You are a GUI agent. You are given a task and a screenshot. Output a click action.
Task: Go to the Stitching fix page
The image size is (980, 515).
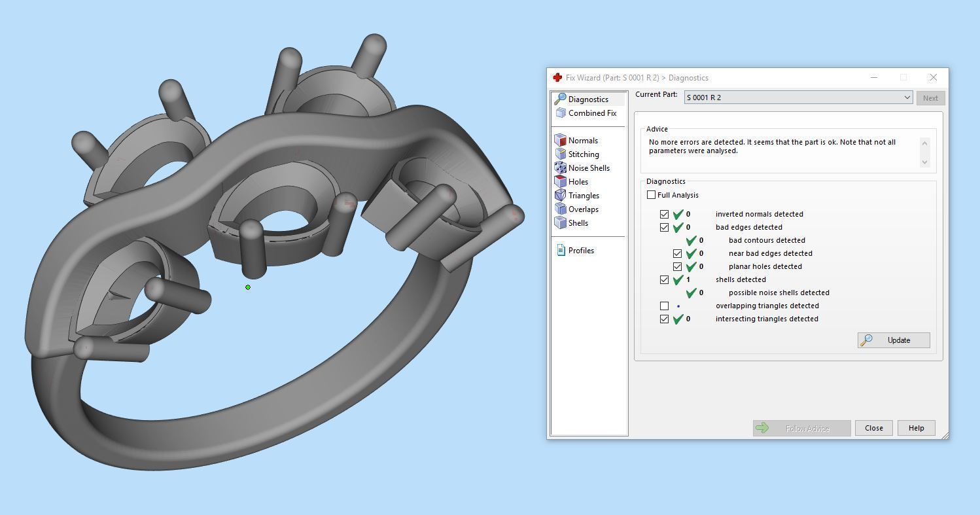pos(584,154)
